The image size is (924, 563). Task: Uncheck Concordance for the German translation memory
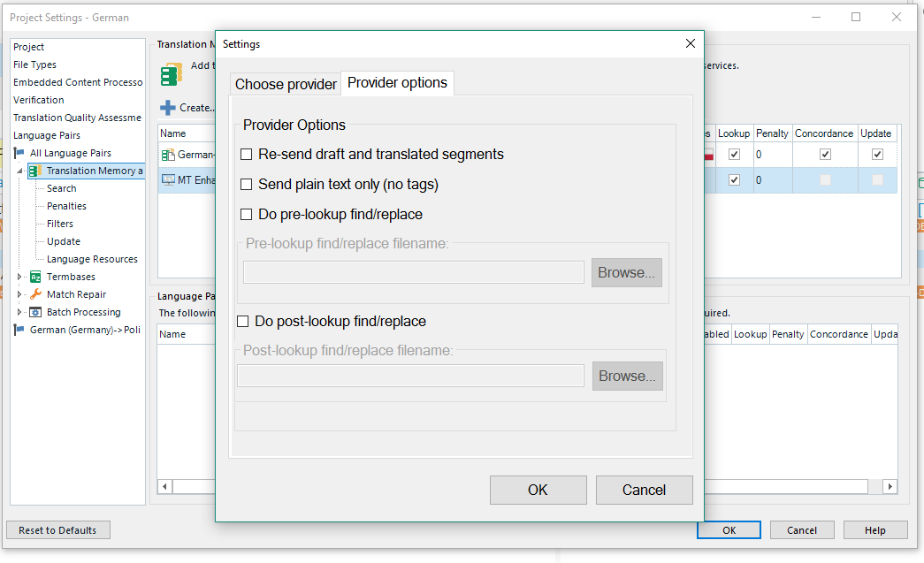coord(825,155)
